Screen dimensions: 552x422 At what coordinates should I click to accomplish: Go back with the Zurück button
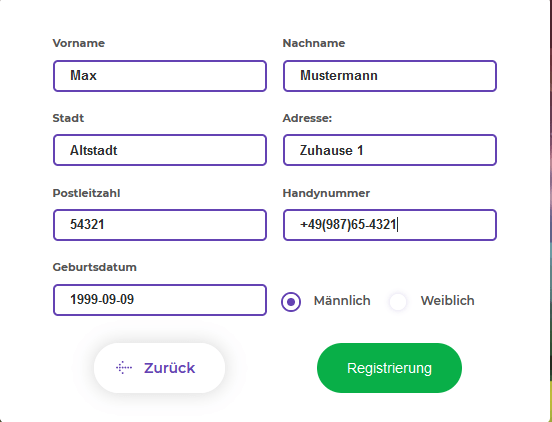[159, 368]
